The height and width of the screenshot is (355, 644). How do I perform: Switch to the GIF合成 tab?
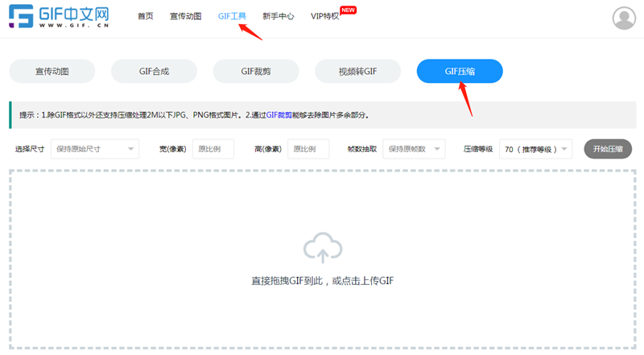(x=154, y=72)
